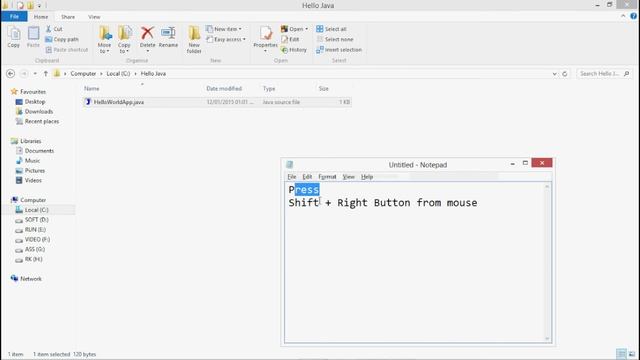Open the Notepad Format menu

tap(327, 177)
